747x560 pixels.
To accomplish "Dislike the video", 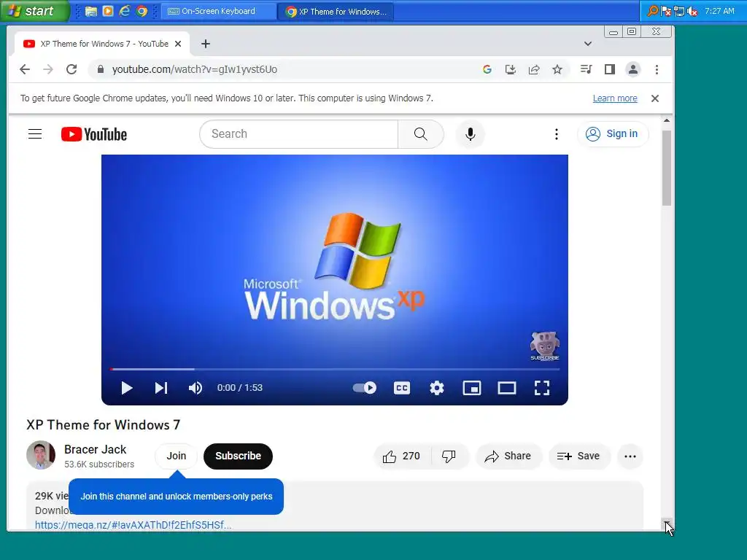I will [x=449, y=456].
